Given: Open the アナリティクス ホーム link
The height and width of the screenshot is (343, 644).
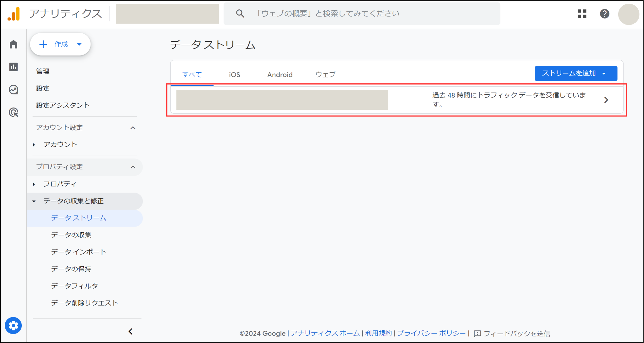Looking at the screenshot, I should [325, 334].
